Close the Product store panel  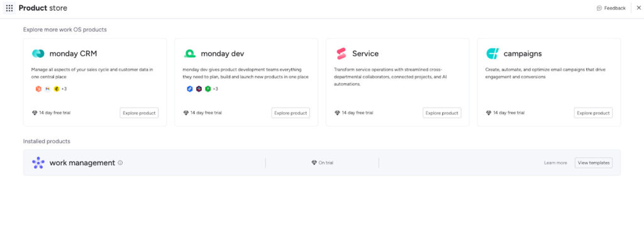pyautogui.click(x=638, y=8)
